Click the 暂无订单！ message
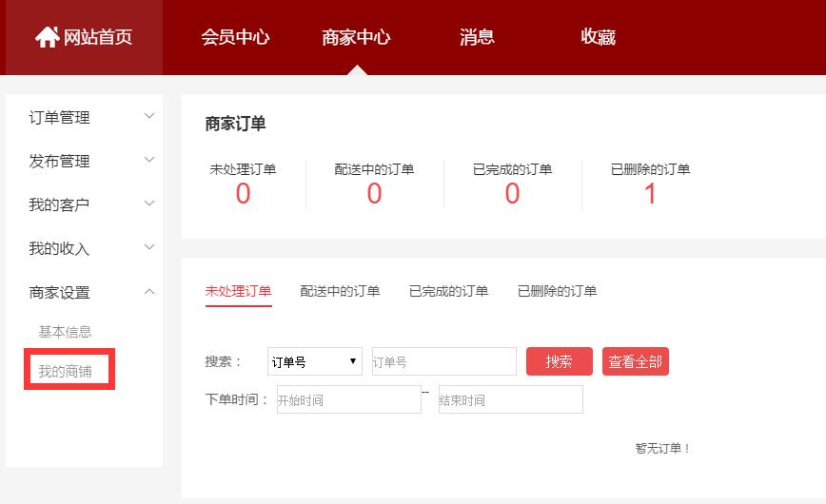Screen dimensions: 826x504 pos(662,448)
